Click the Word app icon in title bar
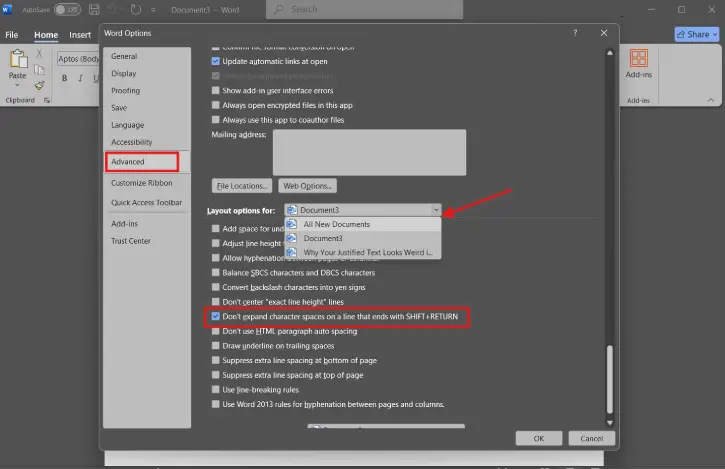Viewport: 725px width, 469px height. 7,9
